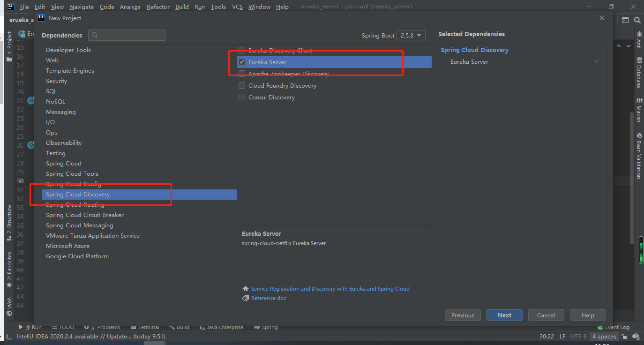Open the Build menu
The image size is (644, 345).
tap(182, 7)
